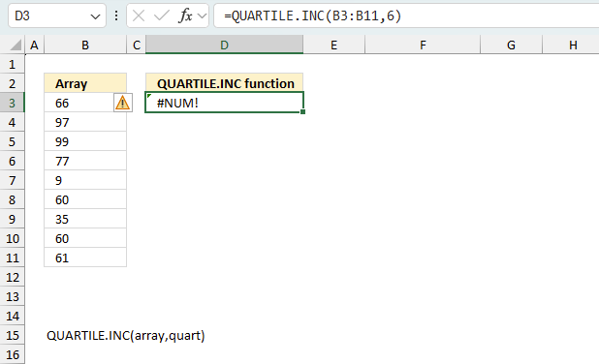Click the QUARTILE.INC(array,quart) syntax text
Screen dimensions: 599x364
pos(126,335)
